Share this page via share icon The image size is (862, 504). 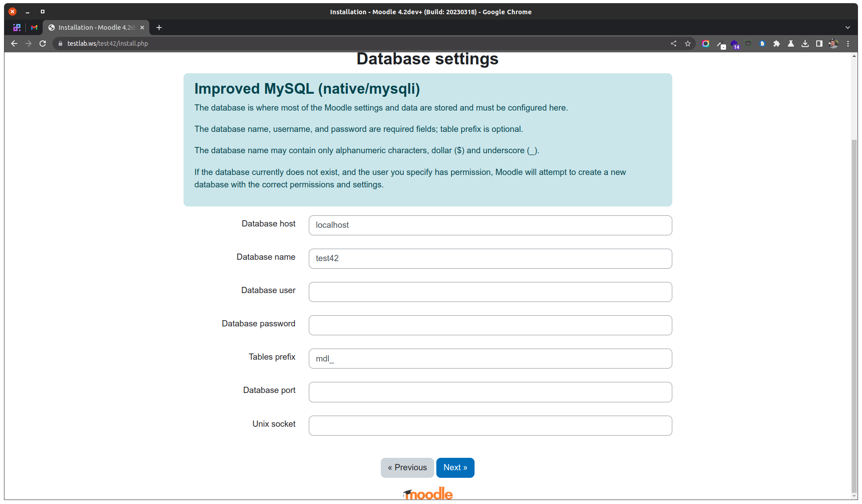click(674, 44)
